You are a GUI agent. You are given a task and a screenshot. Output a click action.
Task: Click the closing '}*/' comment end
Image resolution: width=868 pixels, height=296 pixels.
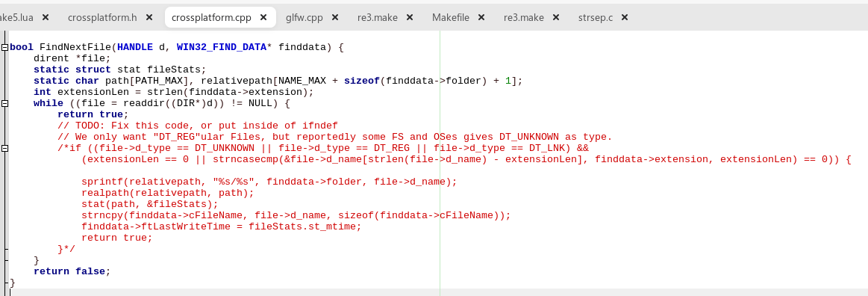66,249
